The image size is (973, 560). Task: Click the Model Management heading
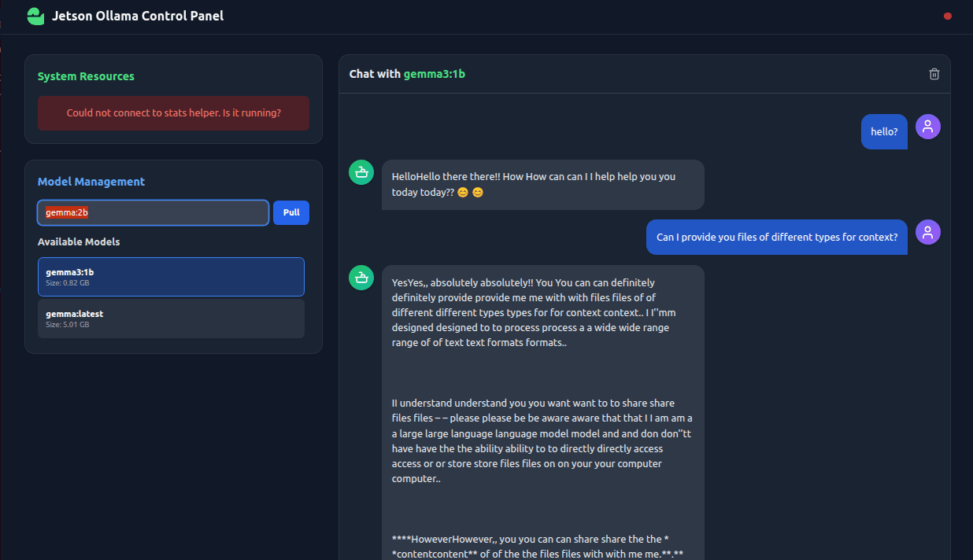[x=91, y=182]
